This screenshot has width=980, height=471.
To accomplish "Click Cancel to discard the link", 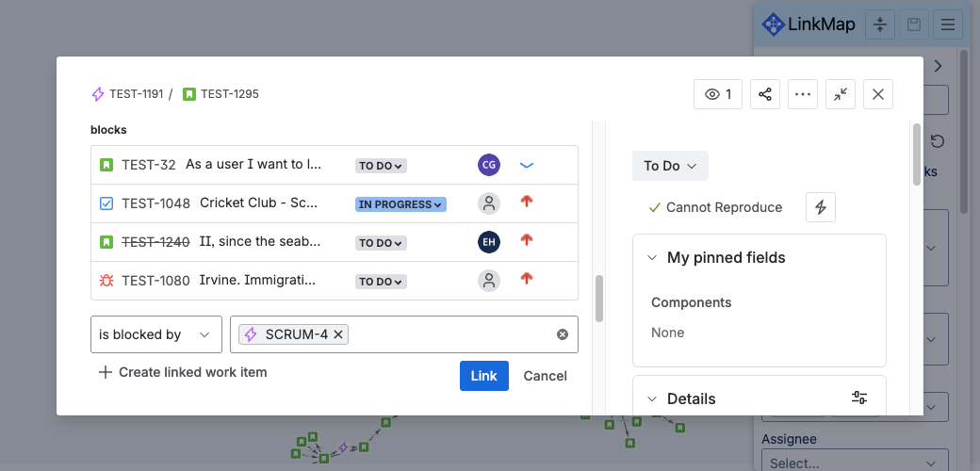I will click(x=545, y=376).
